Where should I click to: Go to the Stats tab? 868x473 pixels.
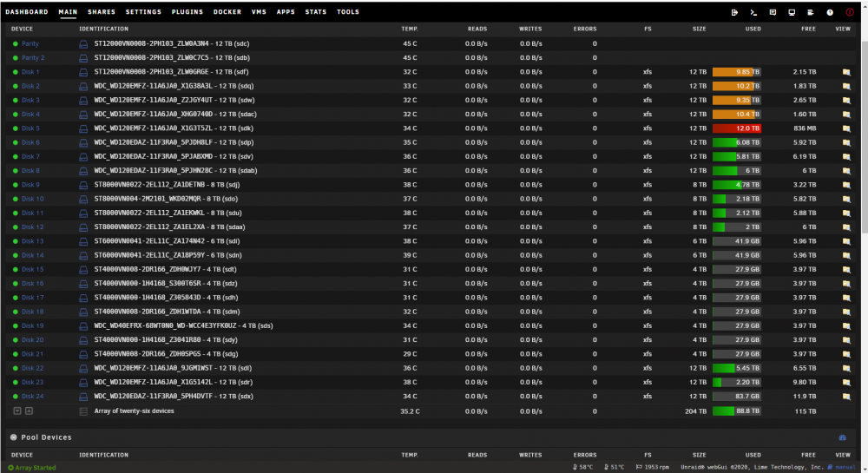click(x=316, y=12)
